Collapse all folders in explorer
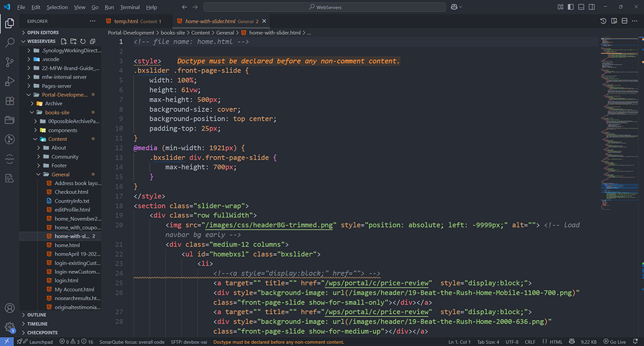Viewport: 644px width, 346px height. [x=93, y=41]
